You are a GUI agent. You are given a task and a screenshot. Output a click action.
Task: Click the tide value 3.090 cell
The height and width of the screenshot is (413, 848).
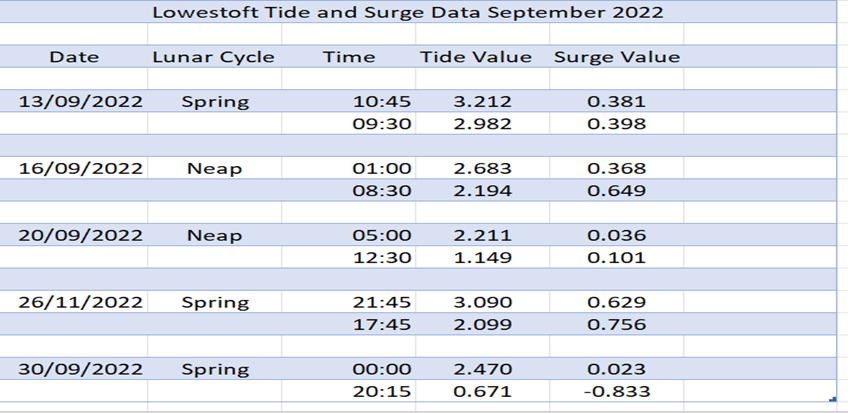(x=482, y=302)
